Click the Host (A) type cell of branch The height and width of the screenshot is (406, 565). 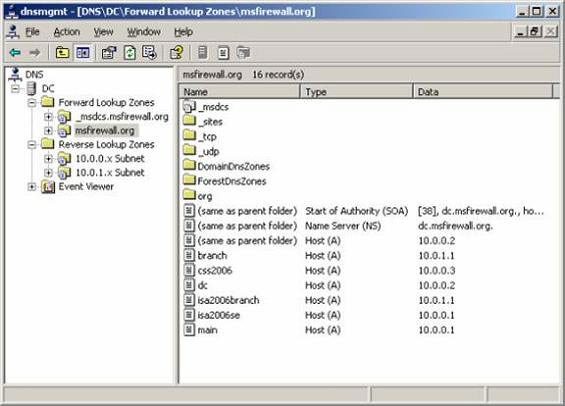pos(323,256)
